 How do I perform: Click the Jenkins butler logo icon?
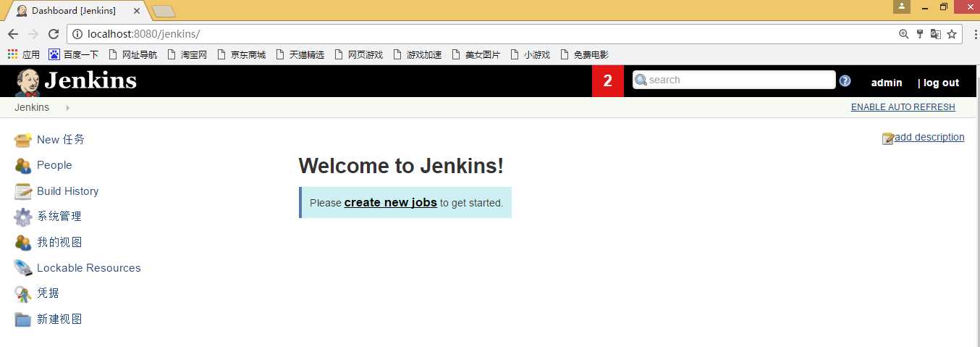[28, 82]
